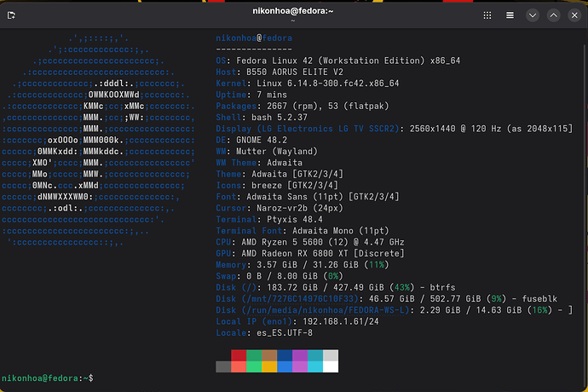Pick the yellow color block

(269, 367)
